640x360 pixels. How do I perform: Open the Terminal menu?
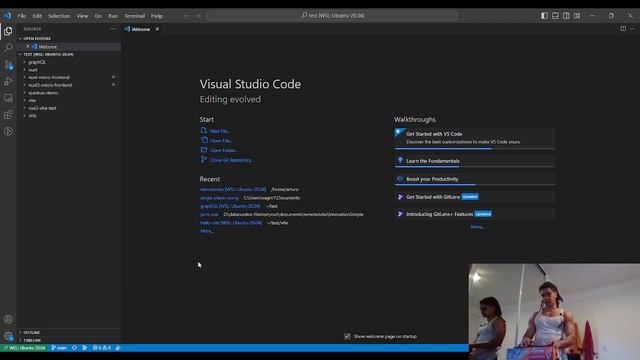[134, 16]
